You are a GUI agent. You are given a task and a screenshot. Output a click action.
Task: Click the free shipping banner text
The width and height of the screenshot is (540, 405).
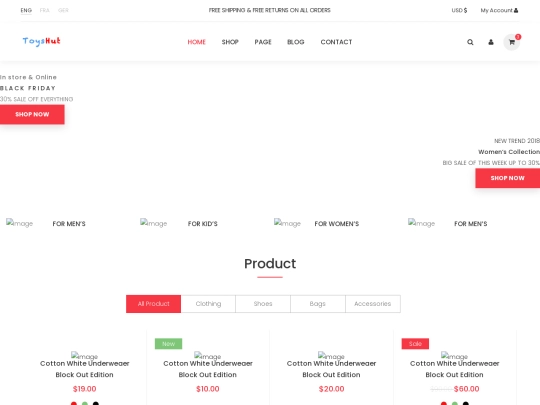click(270, 10)
